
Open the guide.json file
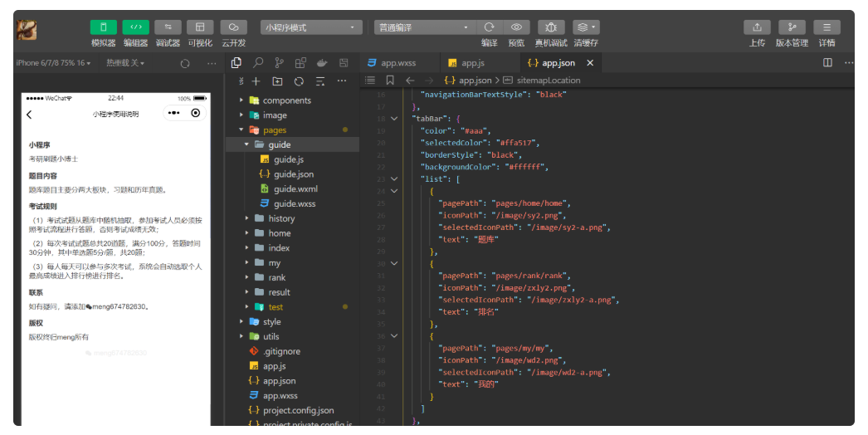(x=292, y=174)
